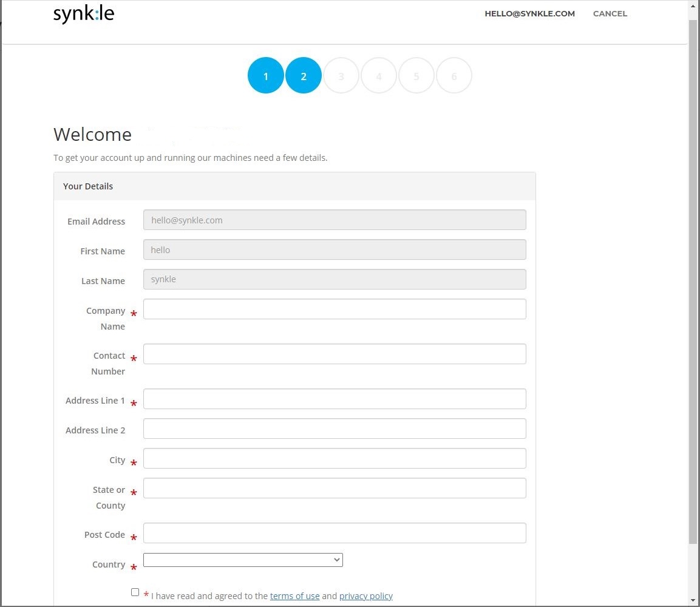The image size is (700, 607).
Task: Select step 3 circle
Action: click(x=341, y=75)
